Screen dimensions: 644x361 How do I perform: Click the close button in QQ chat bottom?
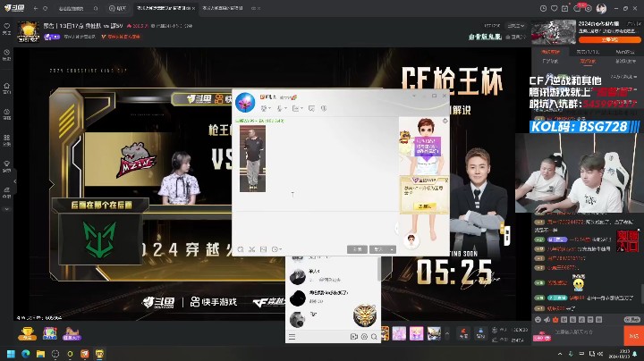tap(357, 249)
